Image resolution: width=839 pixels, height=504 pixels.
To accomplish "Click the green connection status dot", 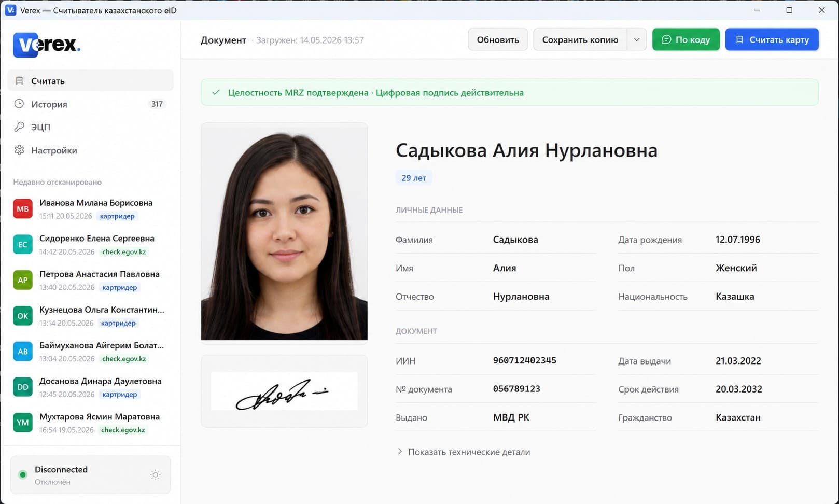I will click(23, 474).
